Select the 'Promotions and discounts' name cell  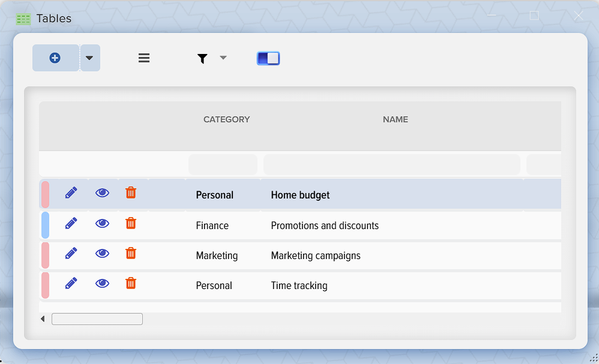point(325,225)
